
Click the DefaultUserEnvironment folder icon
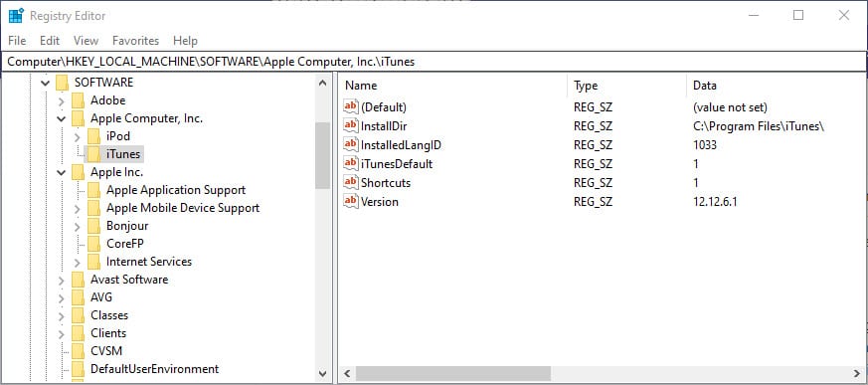click(79, 369)
